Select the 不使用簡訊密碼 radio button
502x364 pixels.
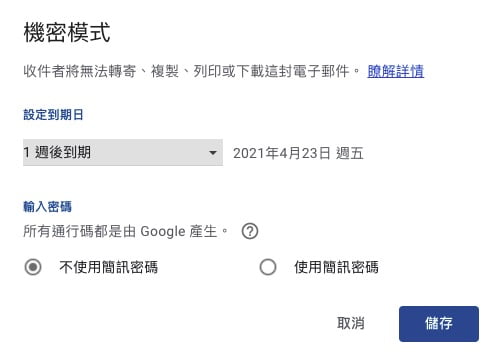pos(33,267)
